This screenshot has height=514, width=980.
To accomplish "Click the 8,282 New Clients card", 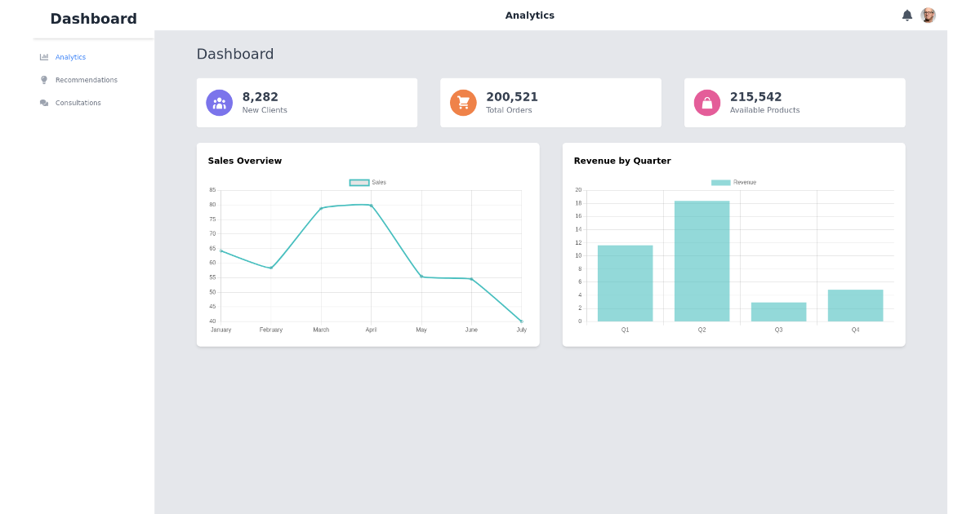I will point(306,102).
